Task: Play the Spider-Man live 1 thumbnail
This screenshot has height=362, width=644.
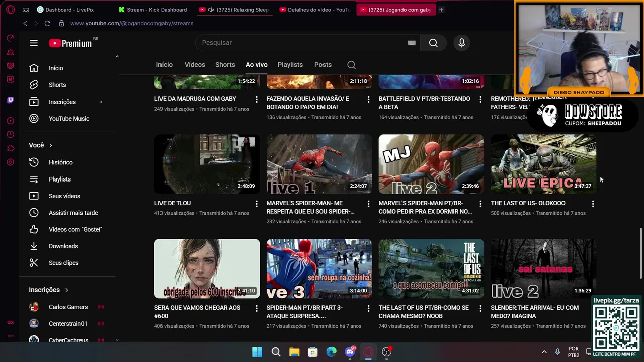Action: click(x=319, y=164)
